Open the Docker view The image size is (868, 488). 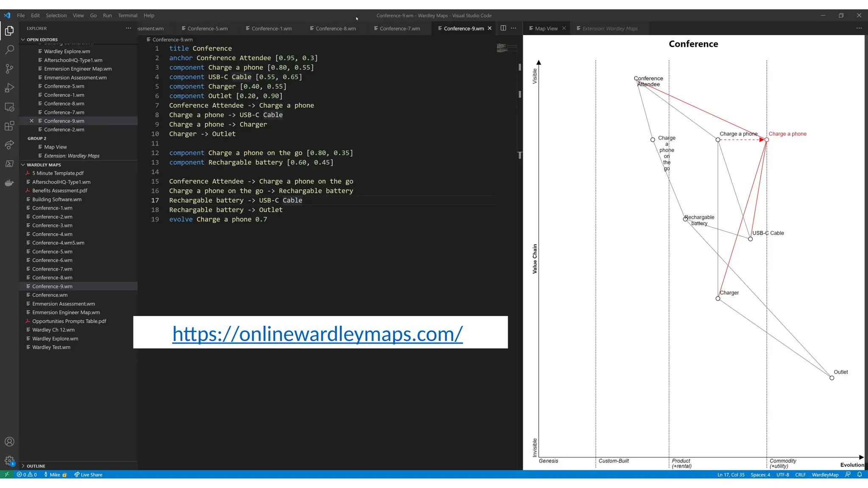9,183
